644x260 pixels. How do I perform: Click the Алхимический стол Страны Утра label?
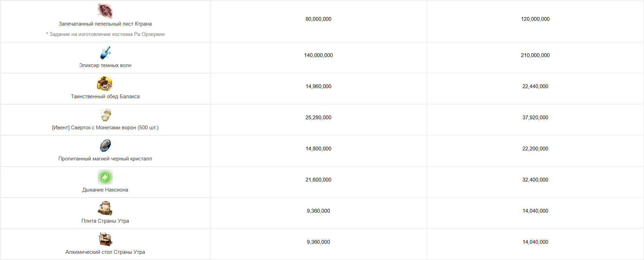[x=105, y=252]
